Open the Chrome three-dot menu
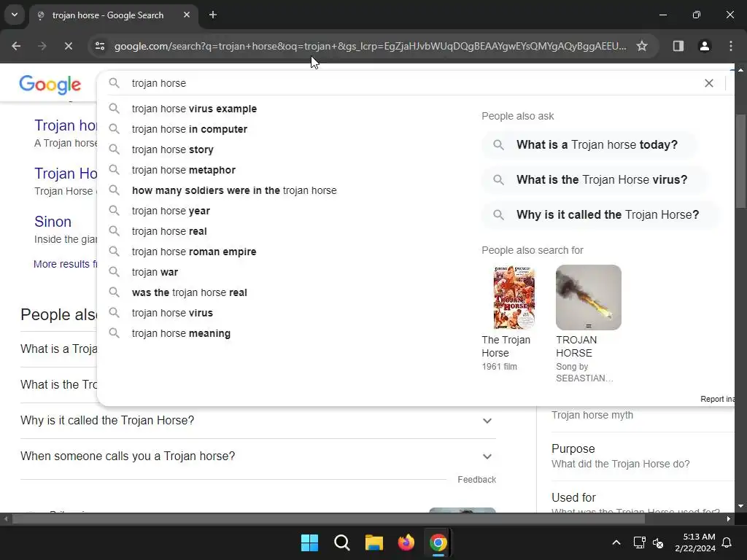Screen dimensions: 747x560 [x=731, y=46]
